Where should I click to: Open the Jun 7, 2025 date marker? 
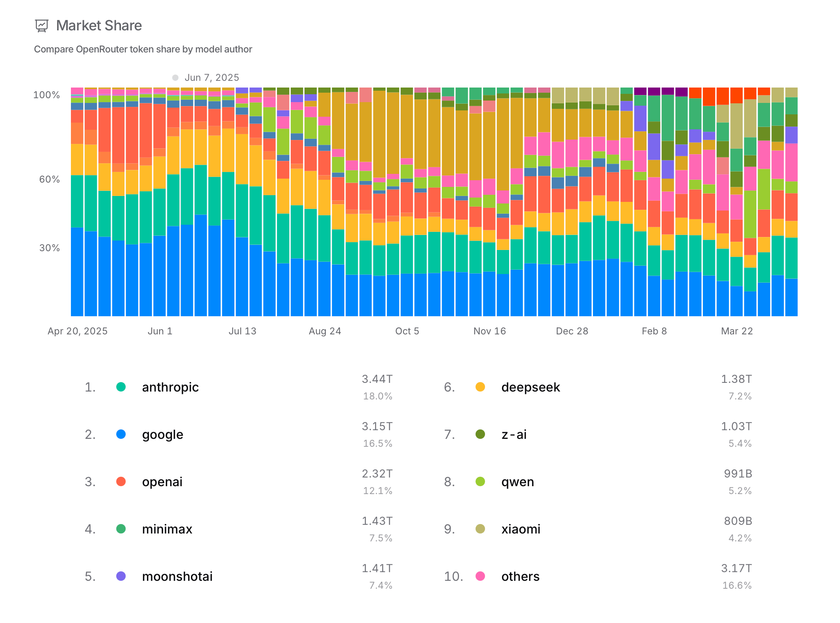coord(206,77)
